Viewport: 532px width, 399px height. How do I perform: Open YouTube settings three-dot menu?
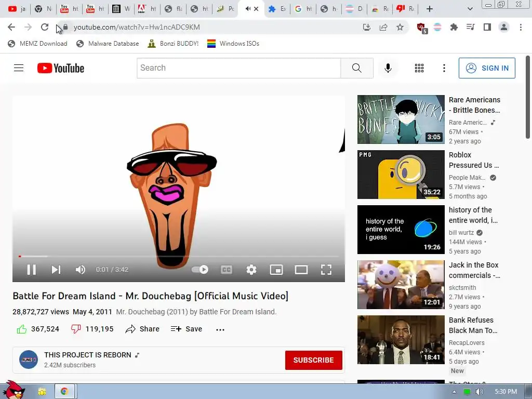click(x=444, y=68)
